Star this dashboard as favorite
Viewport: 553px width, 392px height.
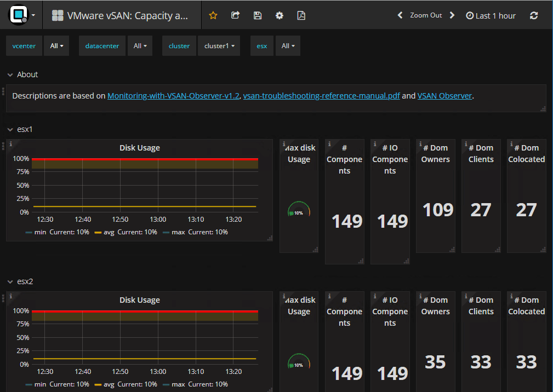[213, 15]
